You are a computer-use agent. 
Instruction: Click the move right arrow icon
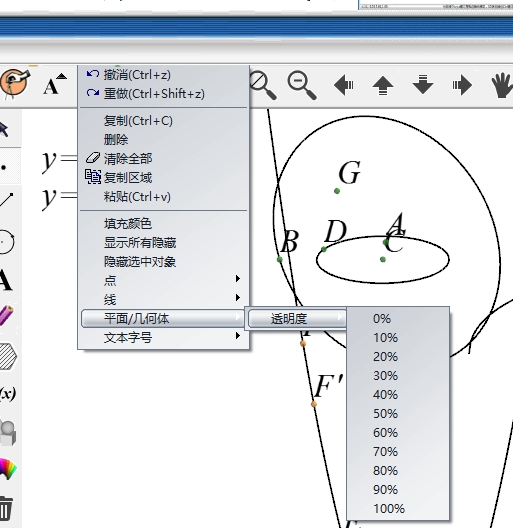[462, 85]
